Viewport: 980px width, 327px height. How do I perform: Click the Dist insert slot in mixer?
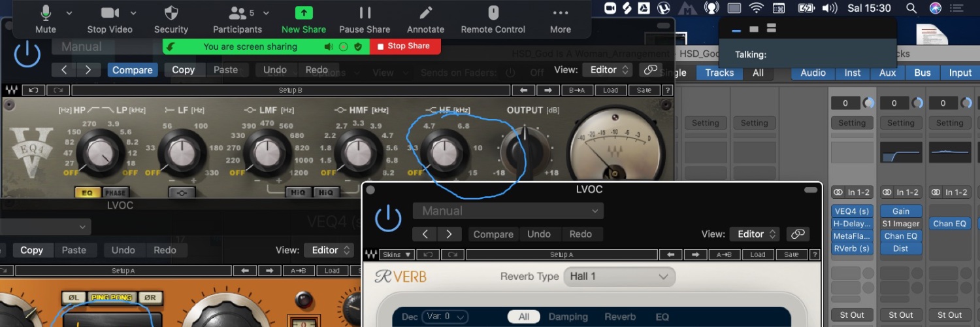901,249
